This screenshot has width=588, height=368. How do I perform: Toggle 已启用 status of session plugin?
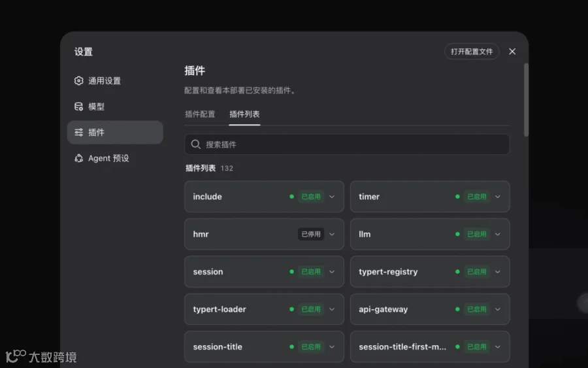(311, 272)
